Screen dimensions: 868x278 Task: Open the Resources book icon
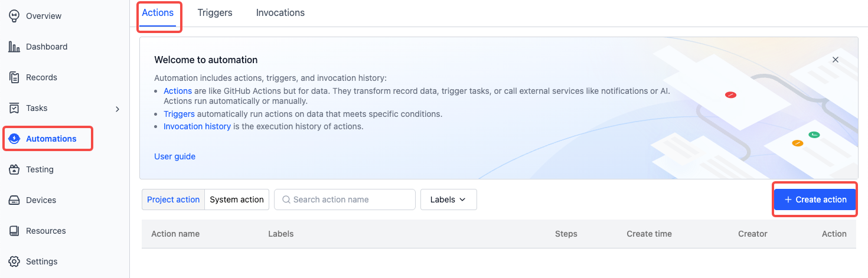coord(15,231)
